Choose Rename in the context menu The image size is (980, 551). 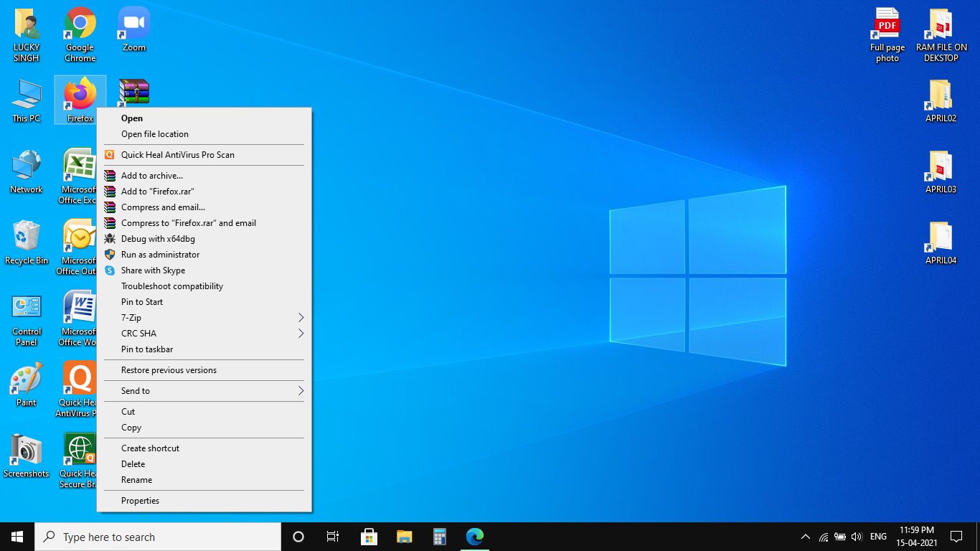pos(204,480)
